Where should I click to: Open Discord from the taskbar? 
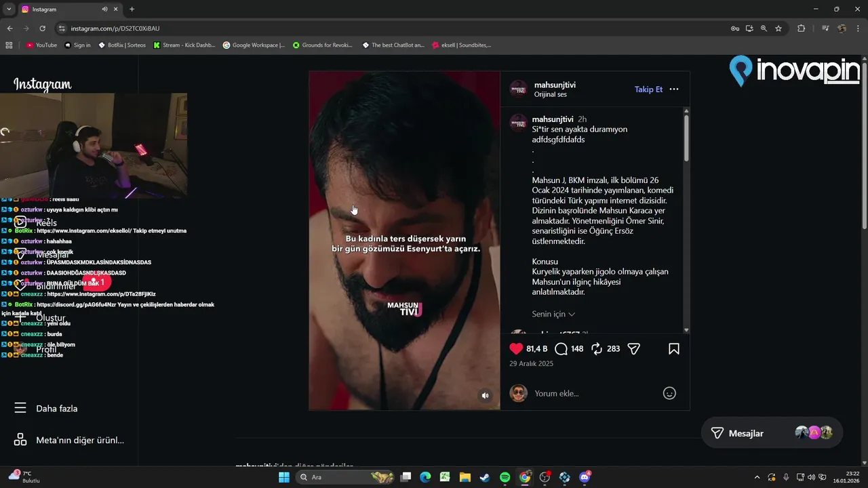(585, 477)
